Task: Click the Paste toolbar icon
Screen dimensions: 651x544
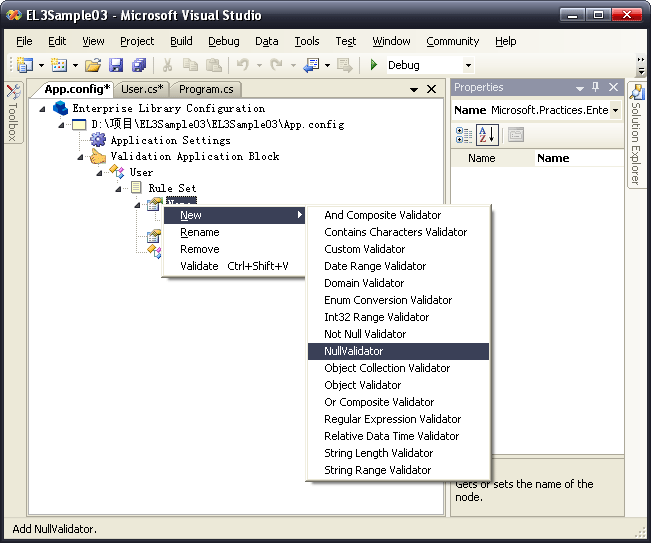Action: 214,65
